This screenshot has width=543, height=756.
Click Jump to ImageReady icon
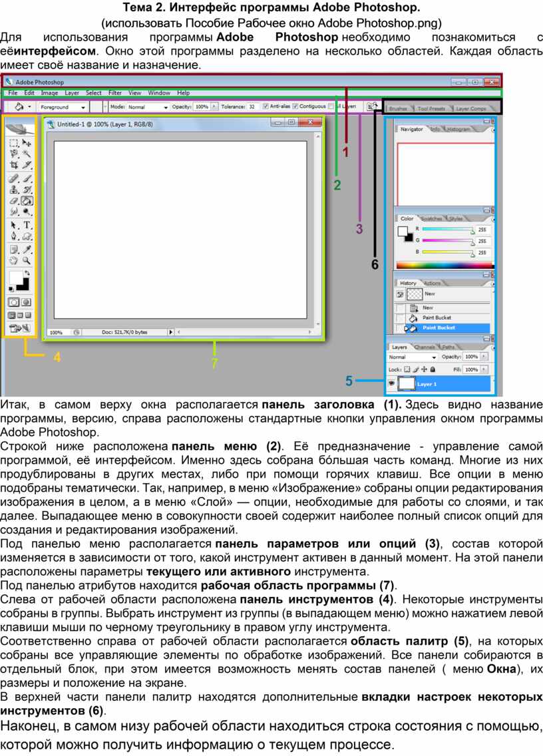[x=20, y=329]
